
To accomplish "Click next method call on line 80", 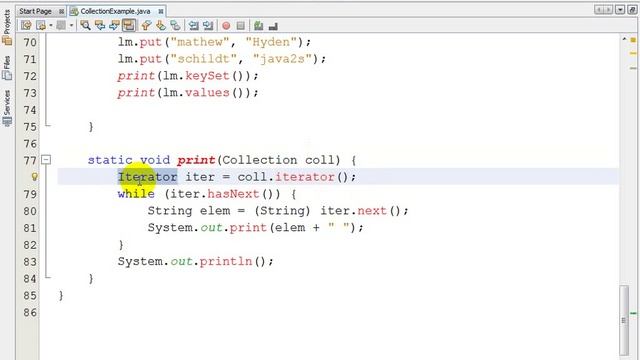I will (372, 211).
